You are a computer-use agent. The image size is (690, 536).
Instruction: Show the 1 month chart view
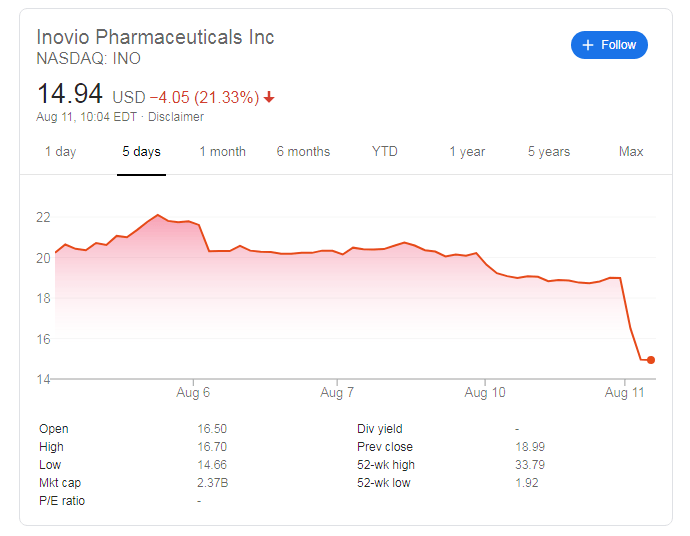(x=223, y=151)
